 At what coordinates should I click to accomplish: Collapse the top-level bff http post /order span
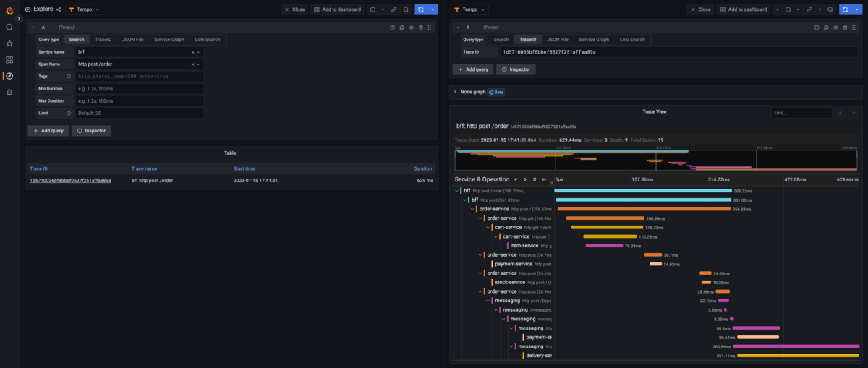pos(457,191)
